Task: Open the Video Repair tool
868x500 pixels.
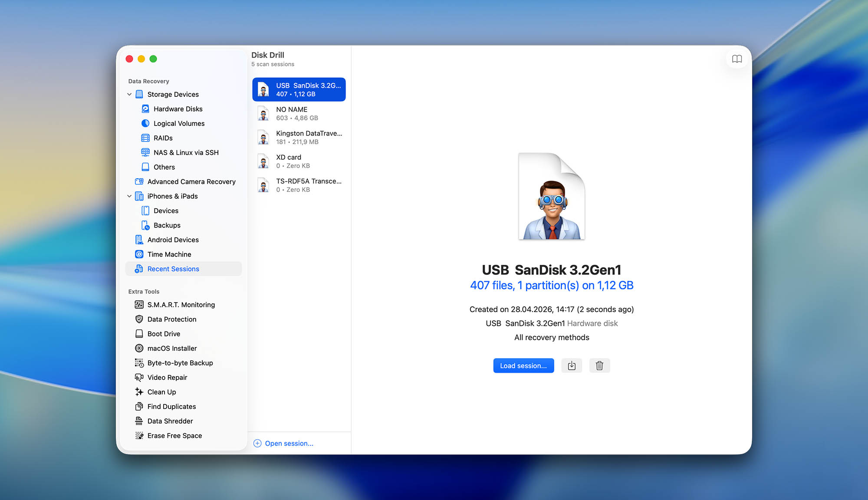Action: pos(167,377)
